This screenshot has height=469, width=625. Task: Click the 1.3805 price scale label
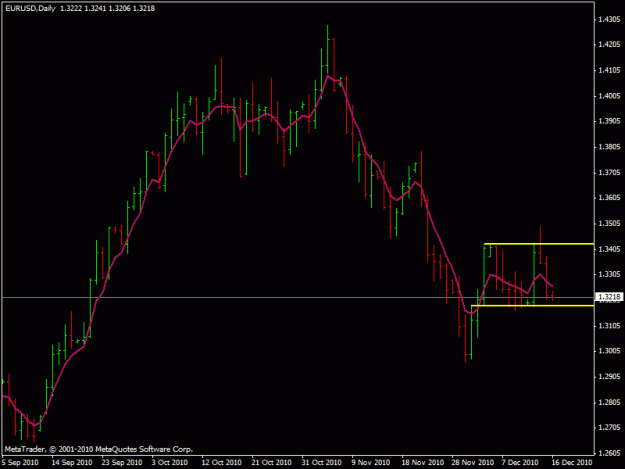click(x=609, y=147)
